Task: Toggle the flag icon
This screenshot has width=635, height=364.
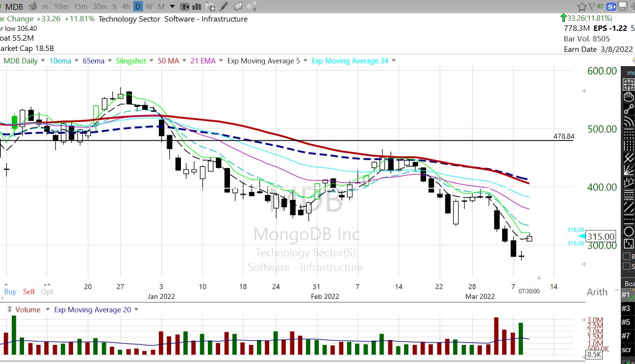Action: 592,7
